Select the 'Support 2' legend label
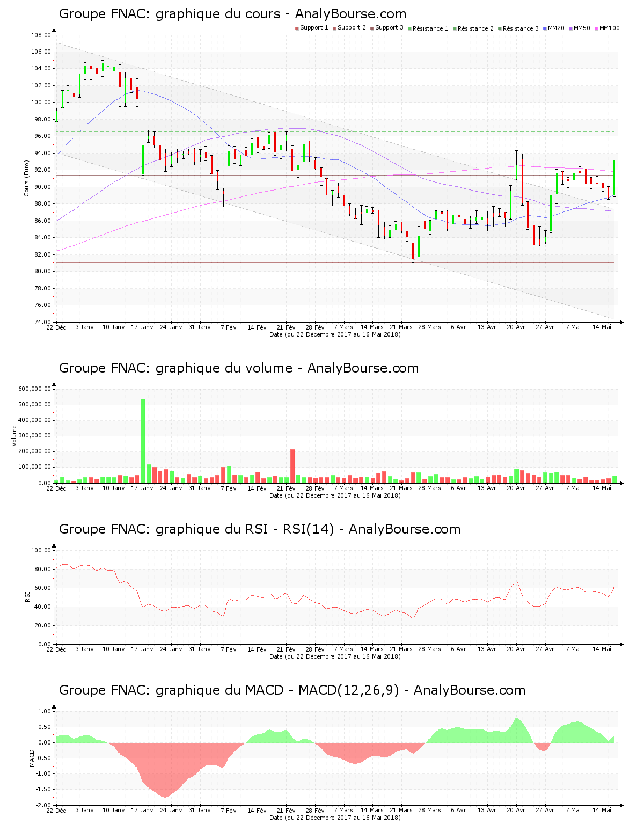Viewport: 644px width, 832px height. (x=352, y=28)
